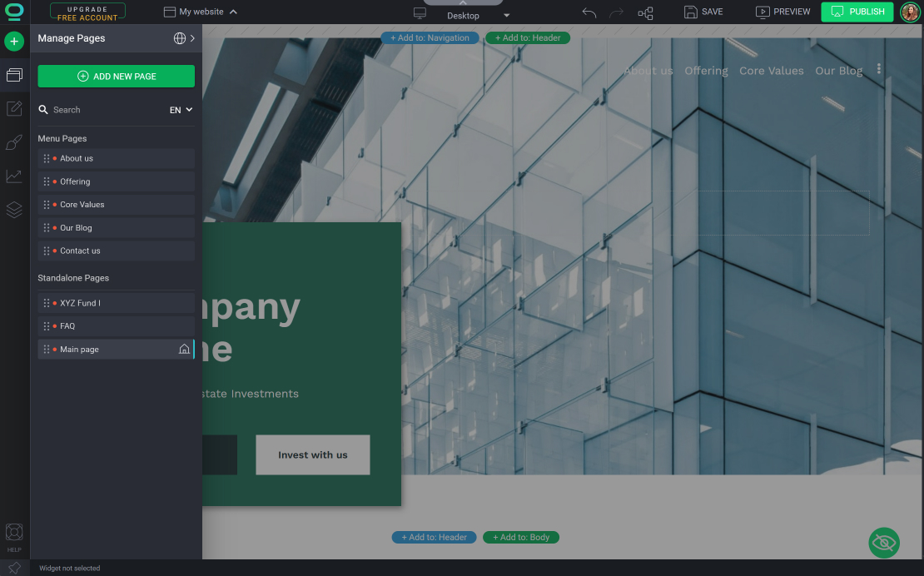924x576 pixels.
Task: Click the Menu Pages section heading
Action: click(x=62, y=138)
